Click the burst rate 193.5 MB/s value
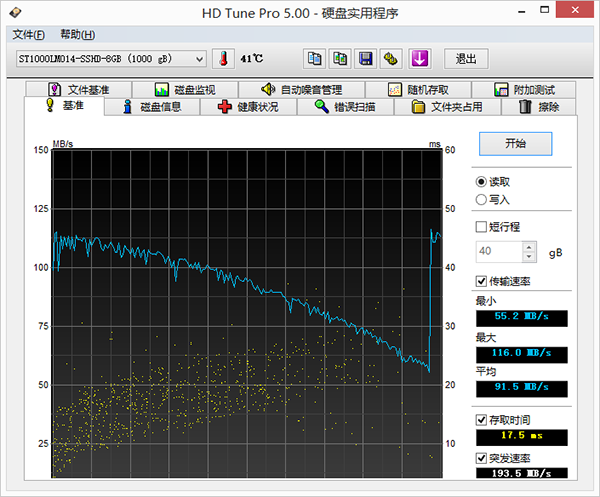The image size is (600, 497). [522, 473]
